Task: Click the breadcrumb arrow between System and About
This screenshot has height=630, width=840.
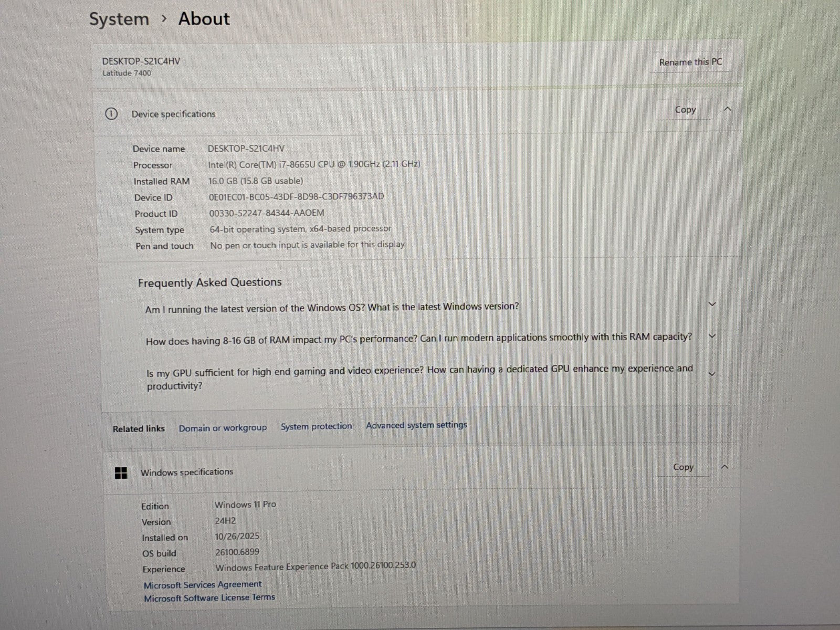Action: [164, 19]
